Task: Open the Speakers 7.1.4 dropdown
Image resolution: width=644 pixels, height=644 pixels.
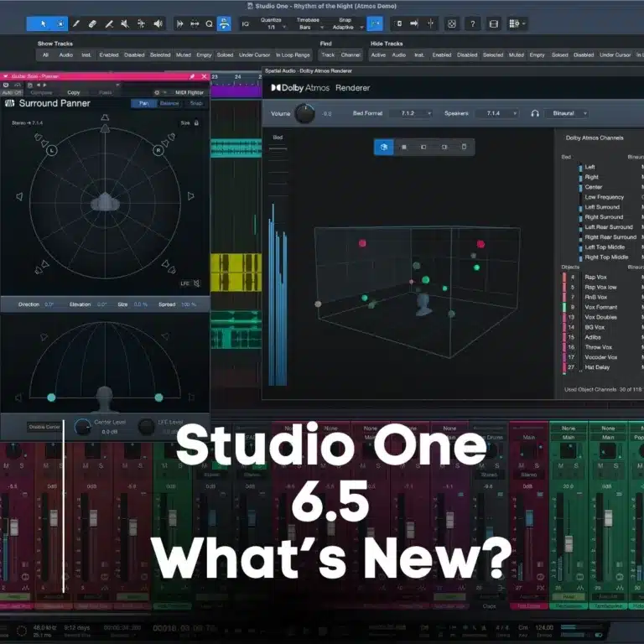Action: (496, 113)
